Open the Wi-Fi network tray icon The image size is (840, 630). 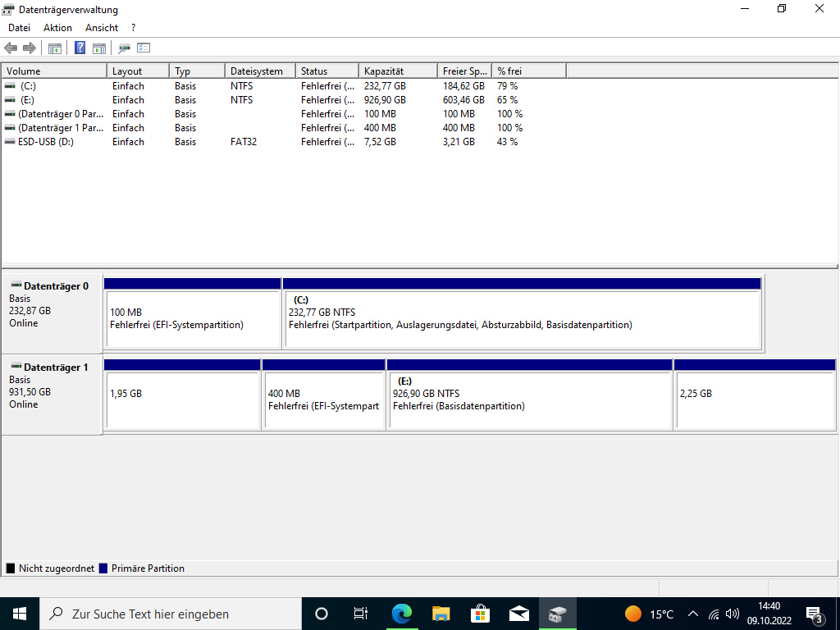(714, 614)
